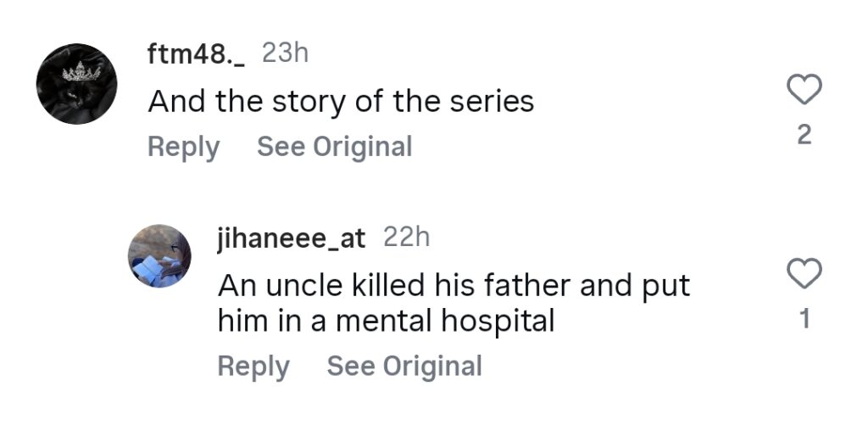This screenshot has height=431, width=868.
Task: Open the jihaneee_at username link
Action: tap(291, 238)
